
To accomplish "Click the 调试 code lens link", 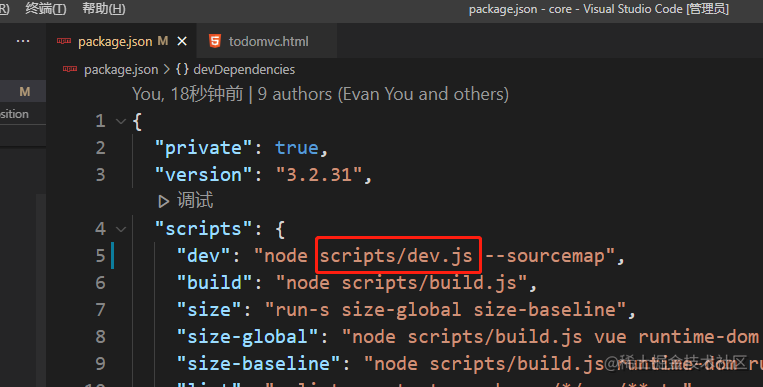I will pyautogui.click(x=195, y=201).
